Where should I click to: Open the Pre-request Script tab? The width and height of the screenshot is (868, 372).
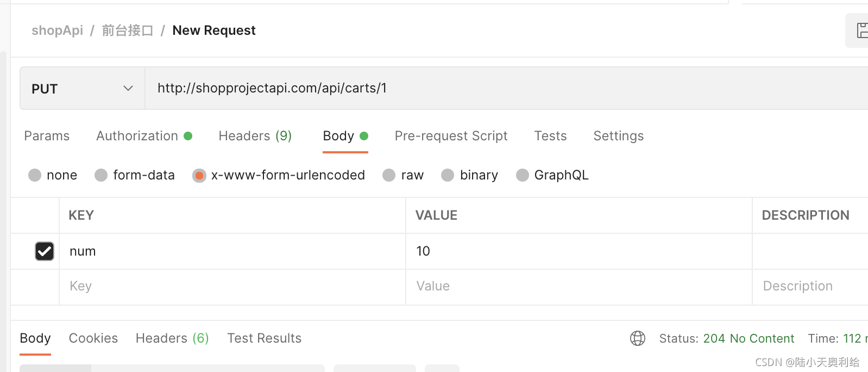click(x=451, y=136)
